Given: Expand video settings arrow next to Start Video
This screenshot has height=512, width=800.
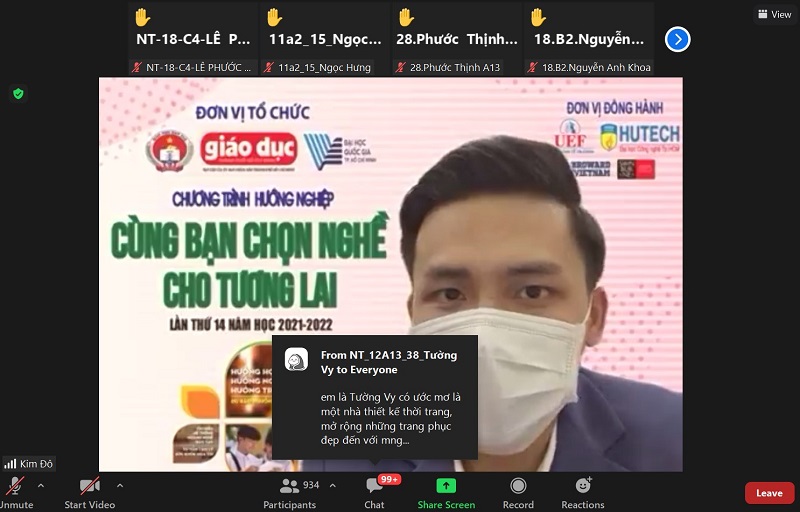Looking at the screenshot, I should tap(120, 486).
